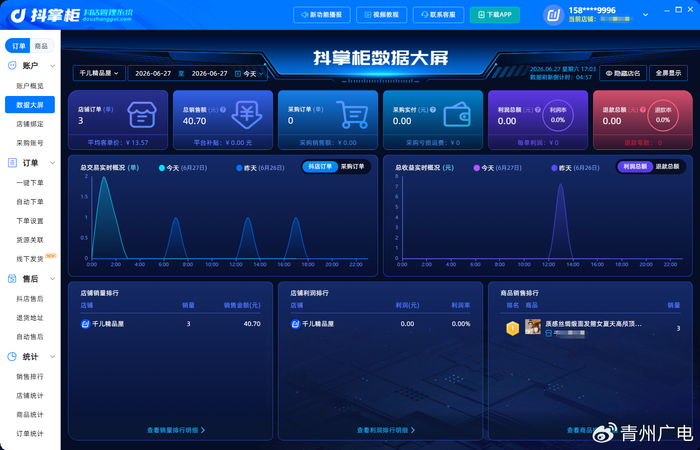Click help icon next to 退款总额
Image resolution: width=700 pixels, height=450 pixels.
pos(642,109)
